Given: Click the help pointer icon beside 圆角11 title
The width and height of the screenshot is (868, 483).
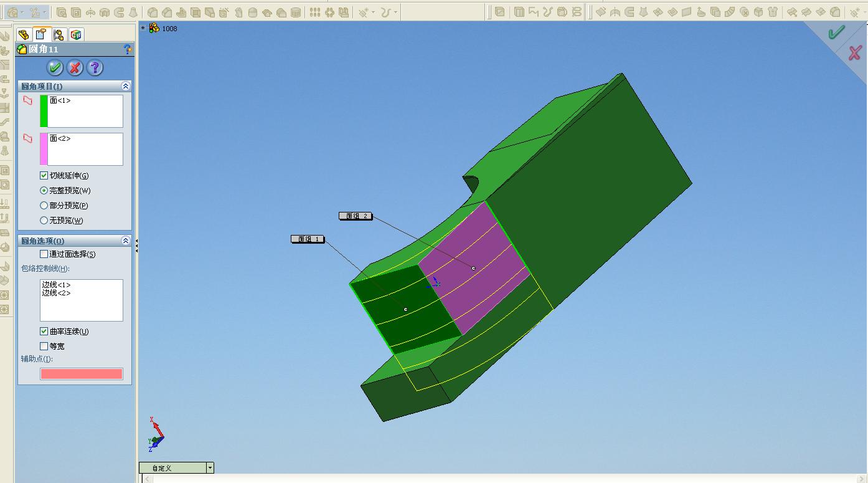Looking at the screenshot, I should point(127,49).
